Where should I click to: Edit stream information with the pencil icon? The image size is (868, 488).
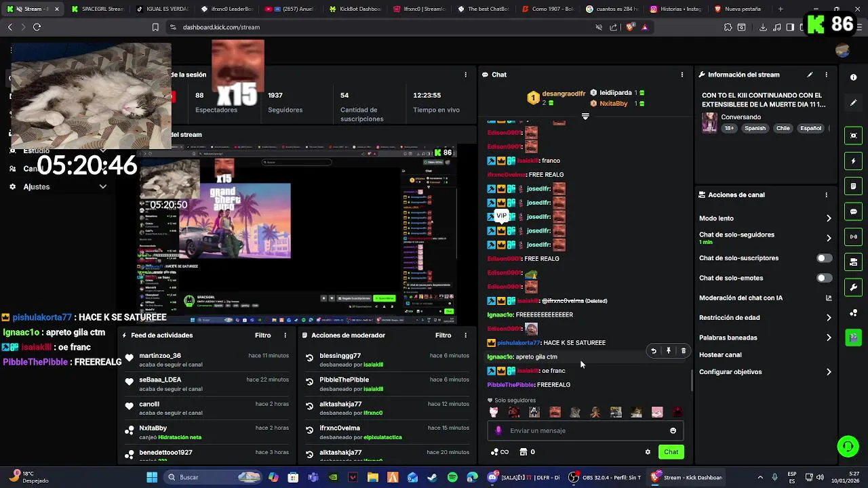click(x=810, y=75)
